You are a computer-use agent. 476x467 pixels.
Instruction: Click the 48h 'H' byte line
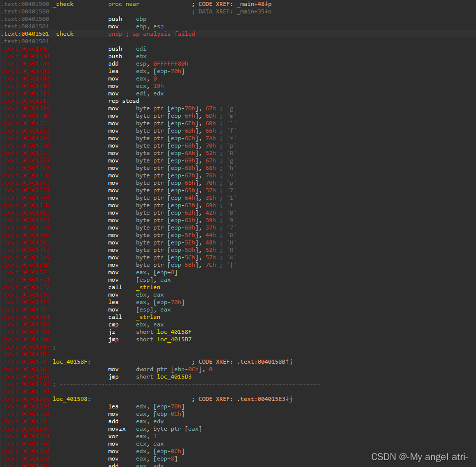point(172,242)
